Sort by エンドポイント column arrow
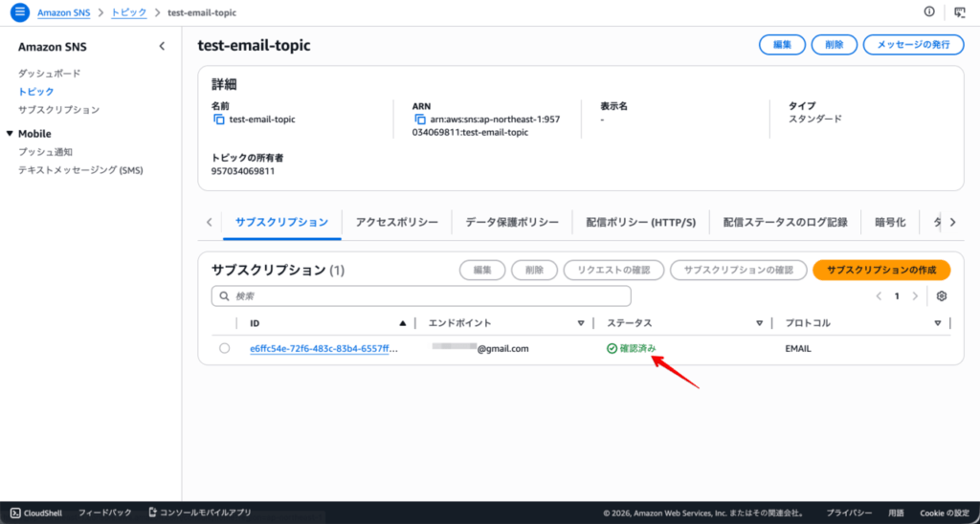The width and height of the screenshot is (980, 524). [581, 323]
